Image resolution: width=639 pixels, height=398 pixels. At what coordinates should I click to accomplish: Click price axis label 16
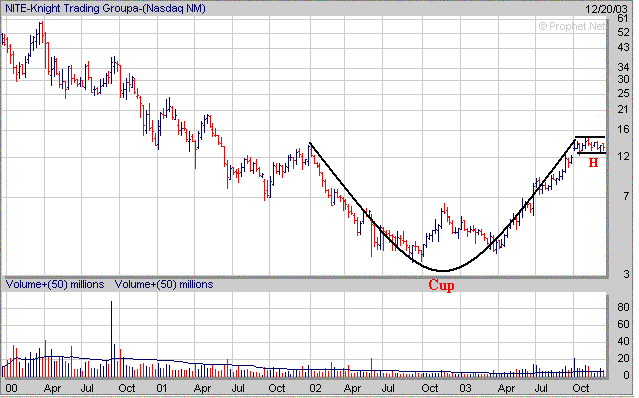(623, 130)
